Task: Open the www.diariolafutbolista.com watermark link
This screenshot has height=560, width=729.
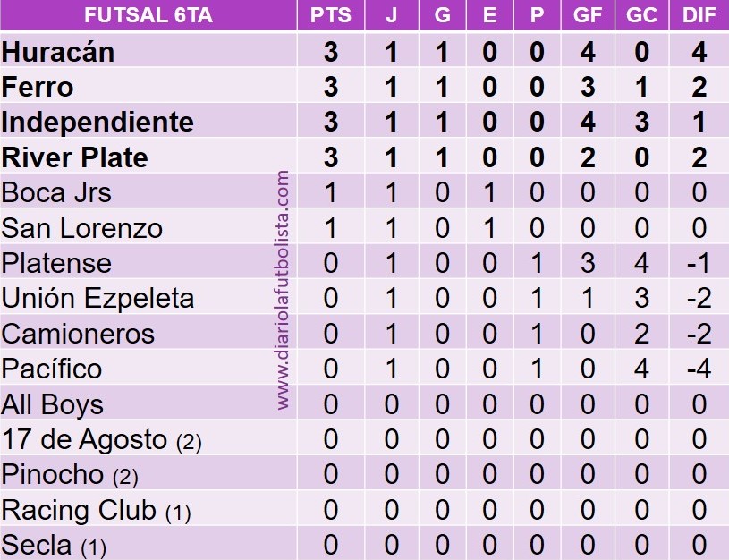Action: point(284,290)
